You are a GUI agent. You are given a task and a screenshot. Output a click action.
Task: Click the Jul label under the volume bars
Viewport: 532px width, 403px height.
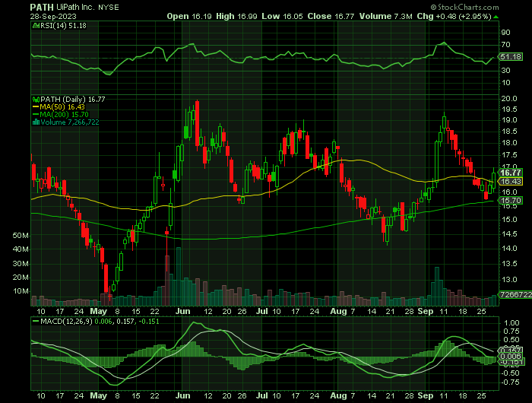tap(262, 311)
